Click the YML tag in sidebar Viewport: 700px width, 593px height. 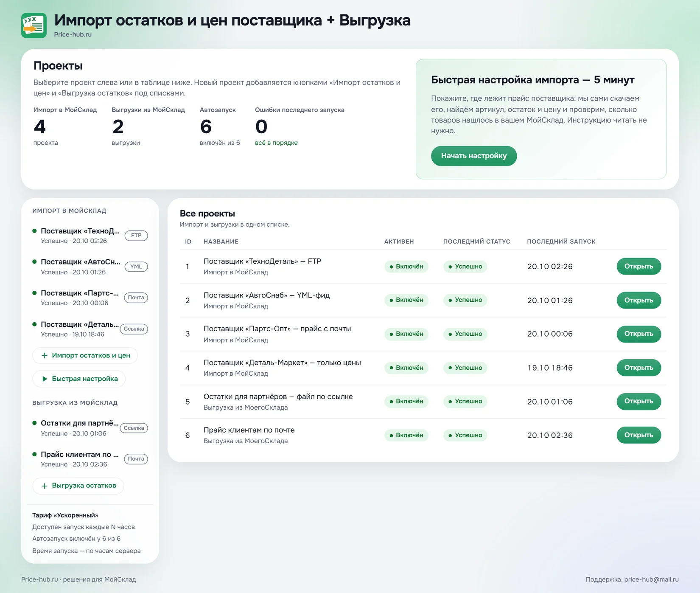[x=136, y=267]
